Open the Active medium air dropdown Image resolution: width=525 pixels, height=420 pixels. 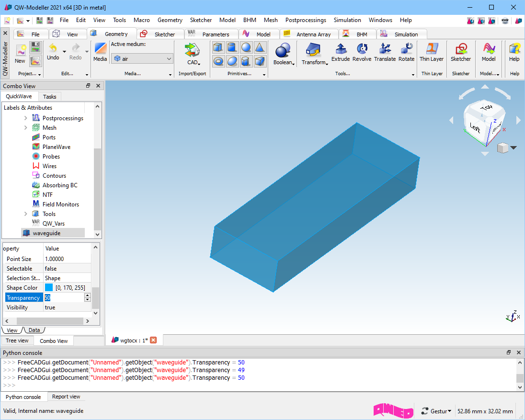[x=142, y=58]
